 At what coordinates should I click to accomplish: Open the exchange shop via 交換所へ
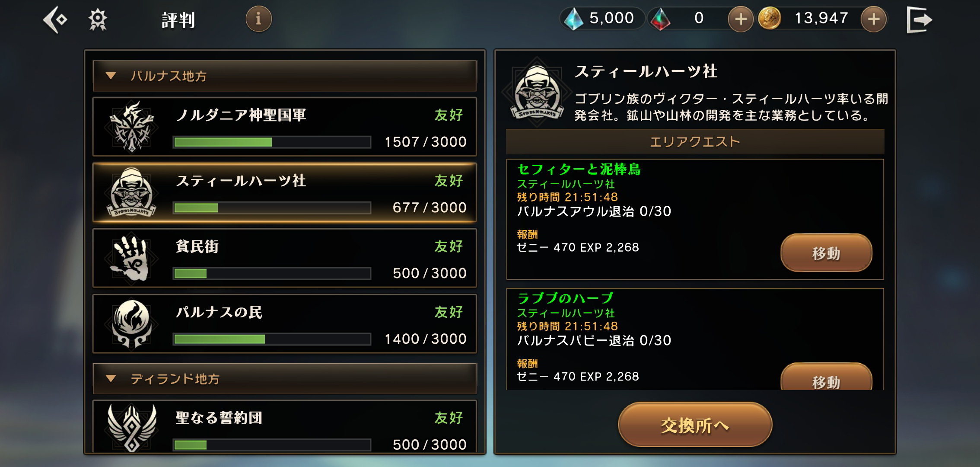(695, 425)
